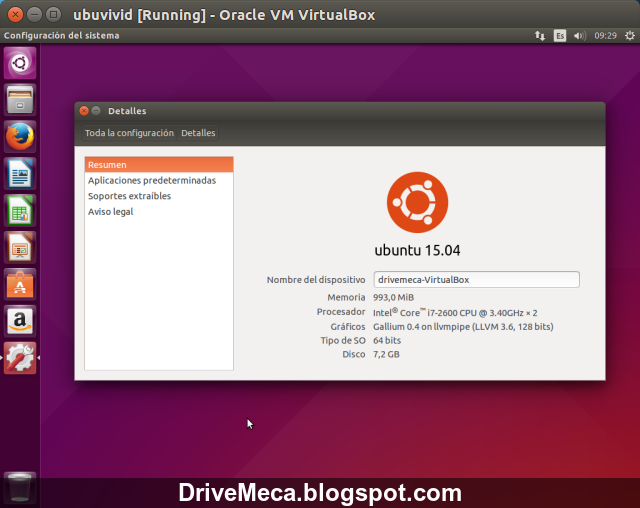
Task: Click the ubuntu 15.04 version text
Action: coord(417,250)
